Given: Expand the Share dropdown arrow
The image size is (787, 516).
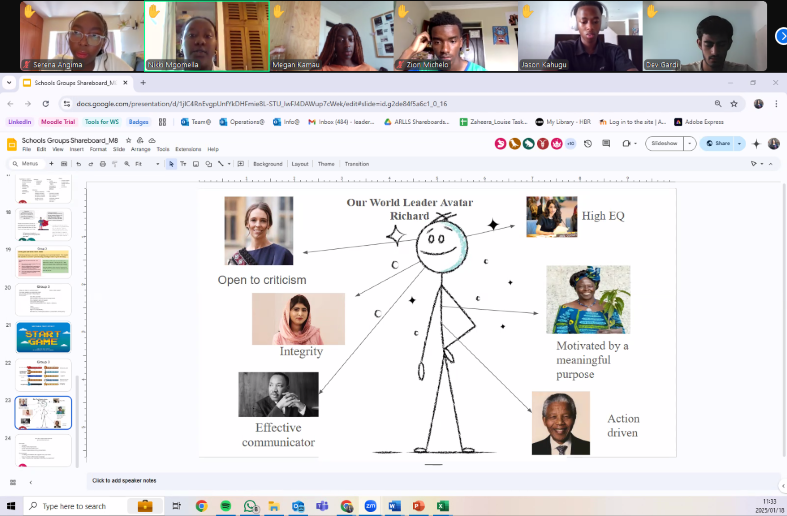Looking at the screenshot, I should coord(739,143).
